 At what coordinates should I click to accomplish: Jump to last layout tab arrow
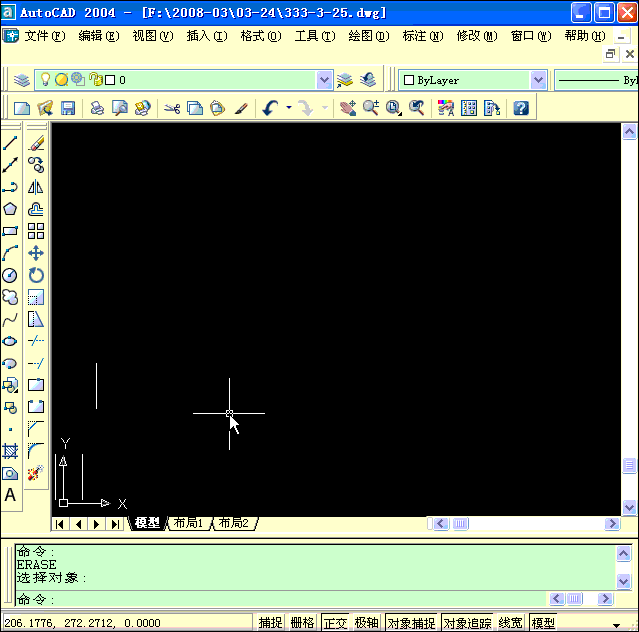pyautogui.click(x=115, y=524)
